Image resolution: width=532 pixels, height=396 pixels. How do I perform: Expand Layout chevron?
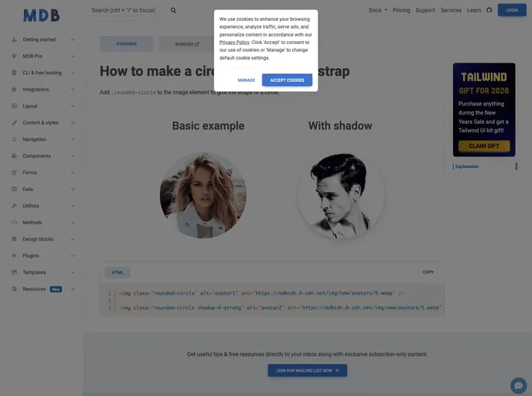(73, 106)
